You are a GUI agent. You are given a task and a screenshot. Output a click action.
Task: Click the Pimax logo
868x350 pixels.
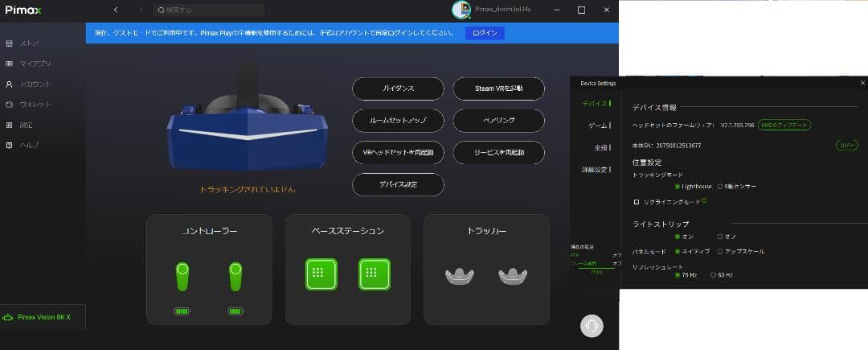23,10
